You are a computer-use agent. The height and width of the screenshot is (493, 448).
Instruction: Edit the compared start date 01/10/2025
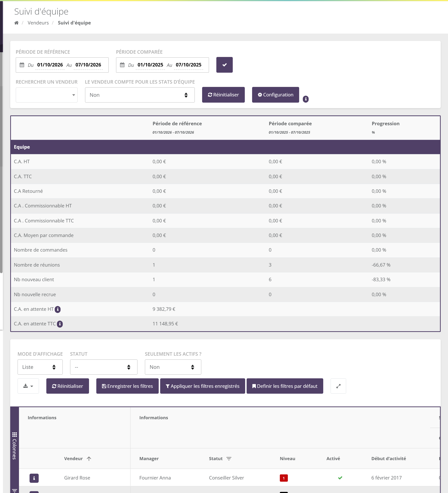click(150, 65)
